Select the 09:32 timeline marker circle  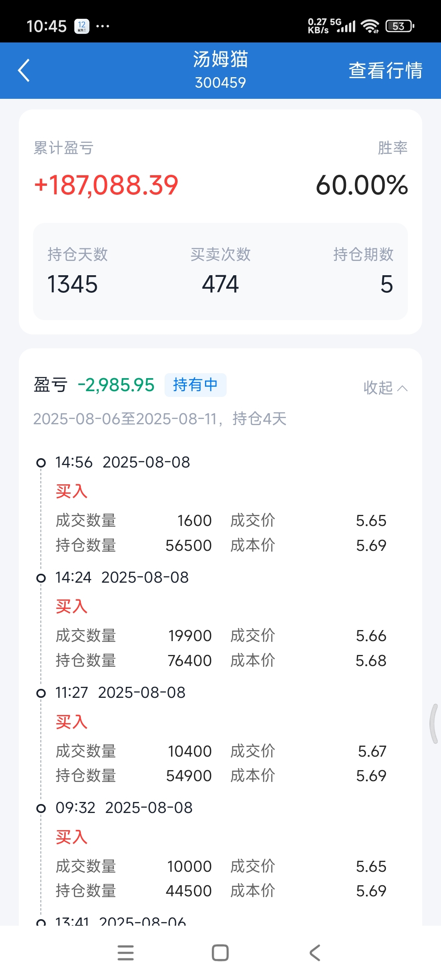coord(41,808)
